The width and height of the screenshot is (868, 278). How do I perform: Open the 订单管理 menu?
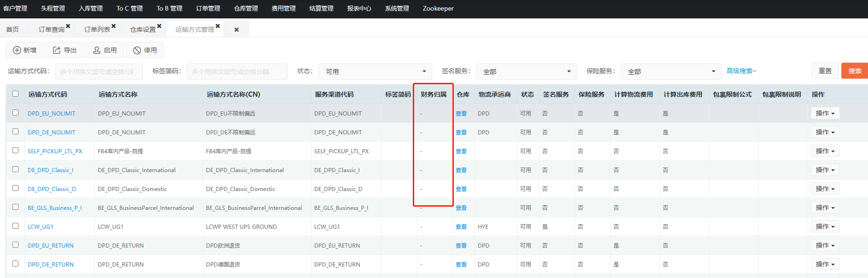208,8
